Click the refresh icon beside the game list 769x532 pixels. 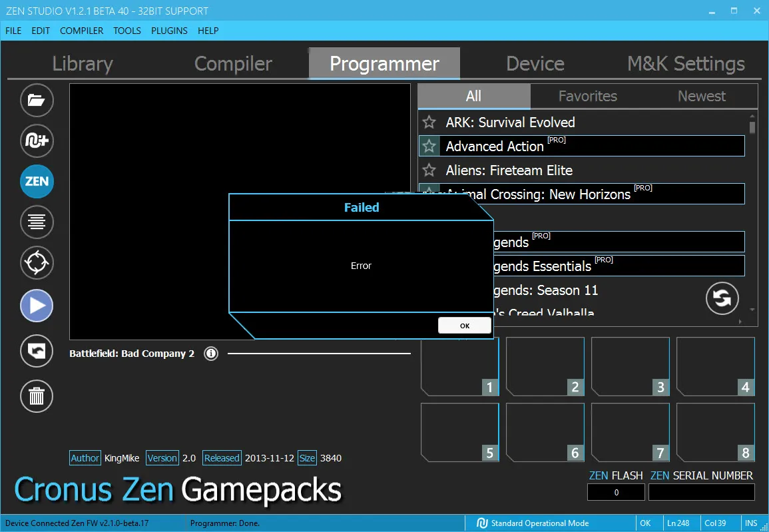click(x=722, y=298)
